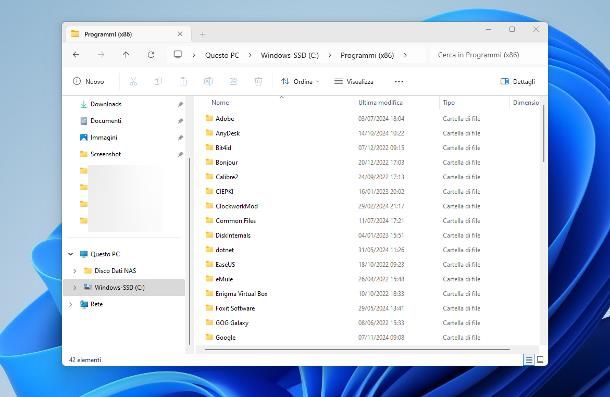Close the Programmi (x86) tab
This screenshot has width=610, height=397.
tap(180, 34)
